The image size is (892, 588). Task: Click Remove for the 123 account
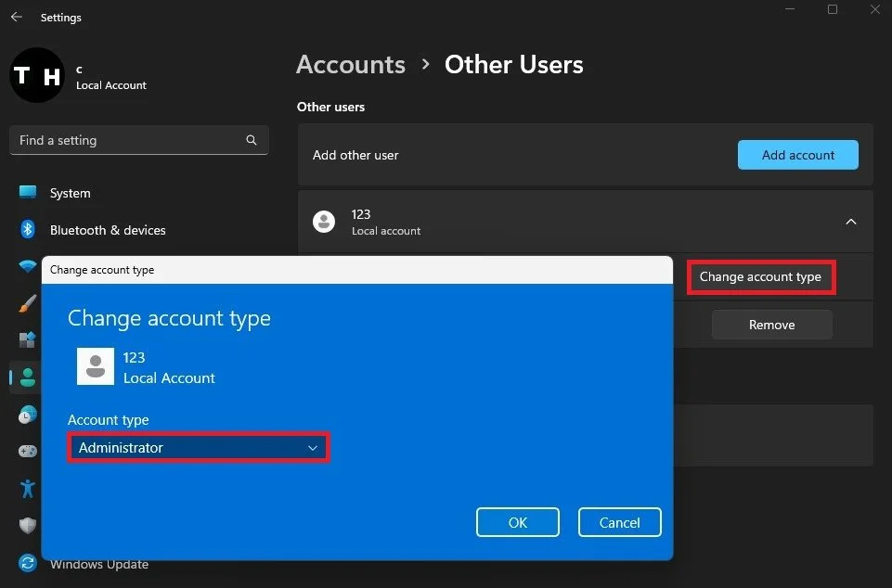[x=771, y=325]
